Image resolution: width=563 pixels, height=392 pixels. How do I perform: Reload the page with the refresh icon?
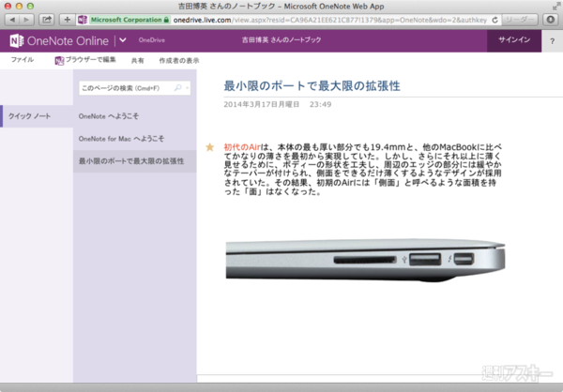pyautogui.click(x=495, y=20)
